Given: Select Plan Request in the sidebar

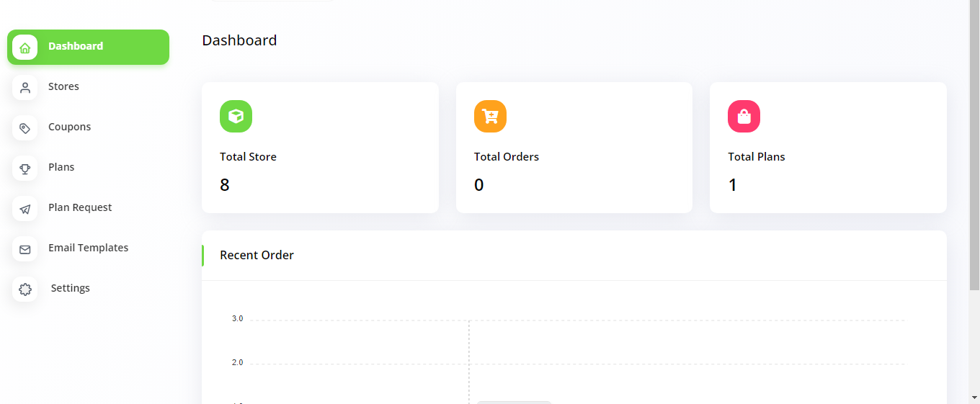Looking at the screenshot, I should [80, 207].
